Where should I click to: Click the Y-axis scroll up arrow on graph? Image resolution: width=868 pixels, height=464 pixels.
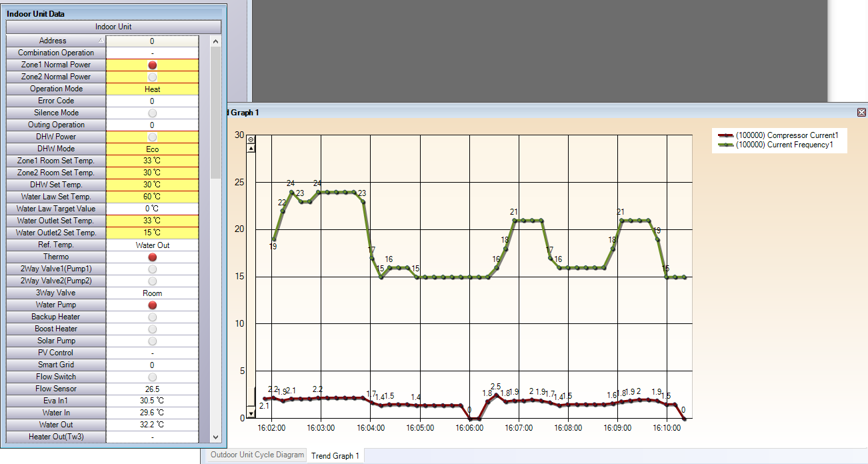[251, 149]
